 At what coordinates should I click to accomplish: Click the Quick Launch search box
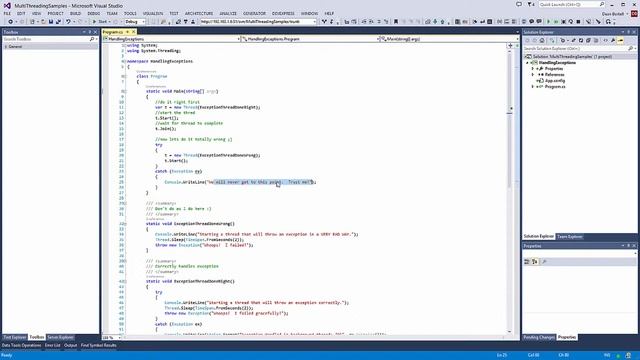pos(572,4)
